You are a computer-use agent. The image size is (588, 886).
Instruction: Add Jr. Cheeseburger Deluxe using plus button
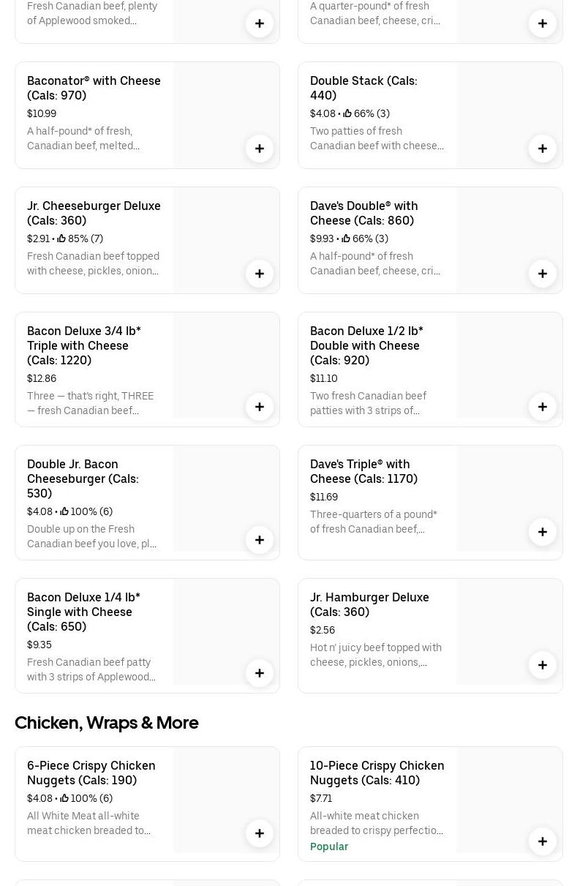(x=260, y=274)
